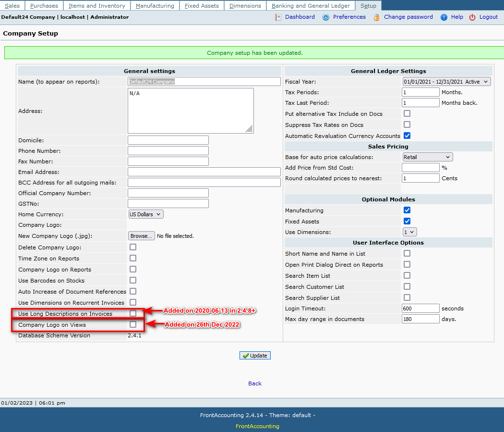504x432 pixels.
Task: Open the Fiscal Year dropdown
Action: 446,82
